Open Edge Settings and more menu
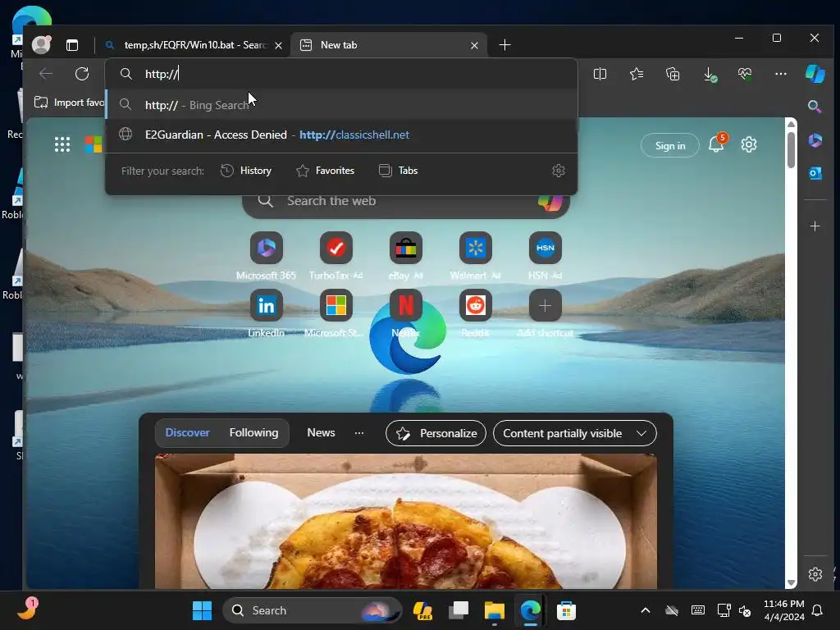The width and height of the screenshot is (840, 630). tap(781, 74)
